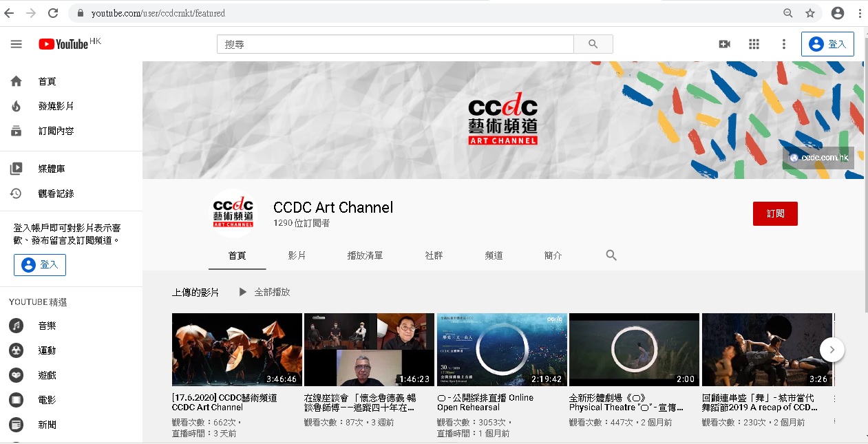Click the top-right 登入 sign-in button

827,44
